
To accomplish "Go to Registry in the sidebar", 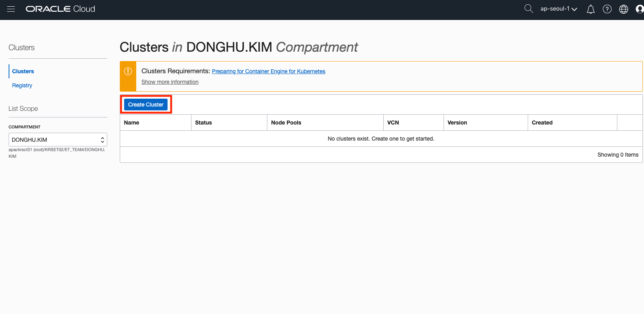I will click(x=22, y=85).
